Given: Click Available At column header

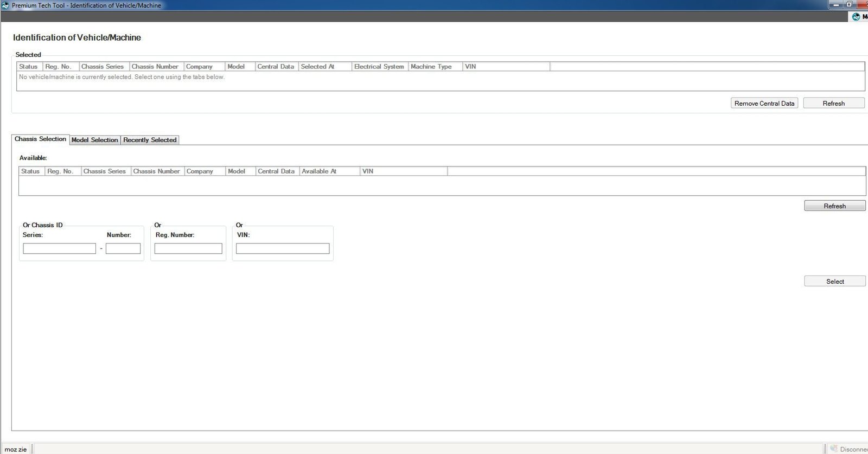Looking at the screenshot, I should pos(319,171).
